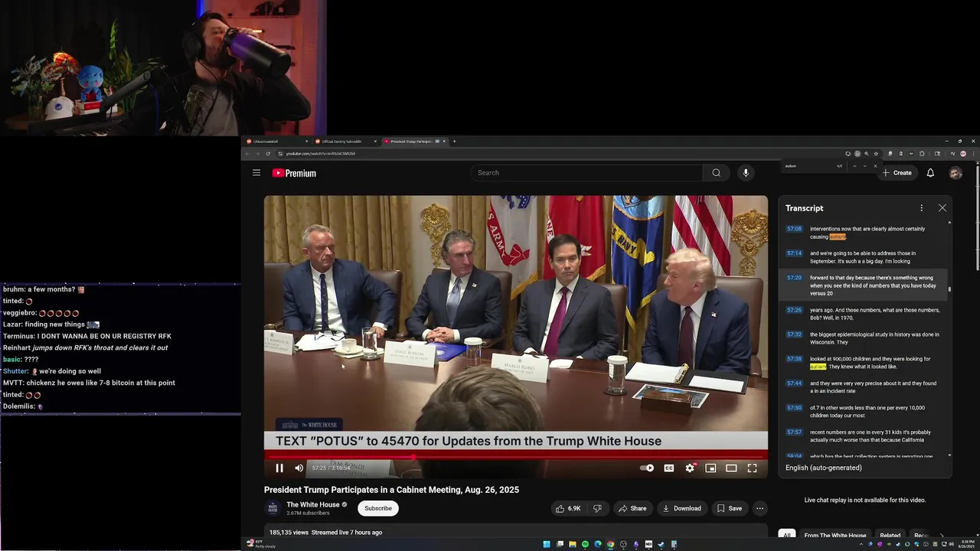Subscribe to The White House channel
Viewport: 980px width, 551px height.
[378, 508]
